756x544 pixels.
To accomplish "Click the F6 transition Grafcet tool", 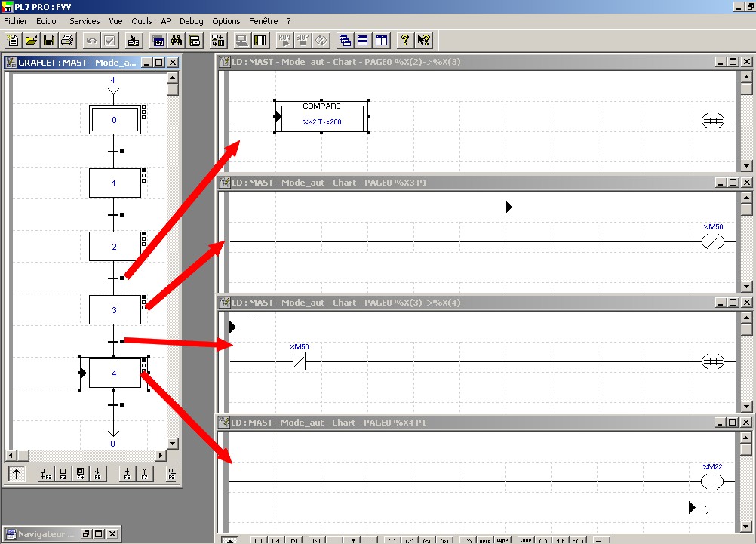I will click(x=128, y=474).
